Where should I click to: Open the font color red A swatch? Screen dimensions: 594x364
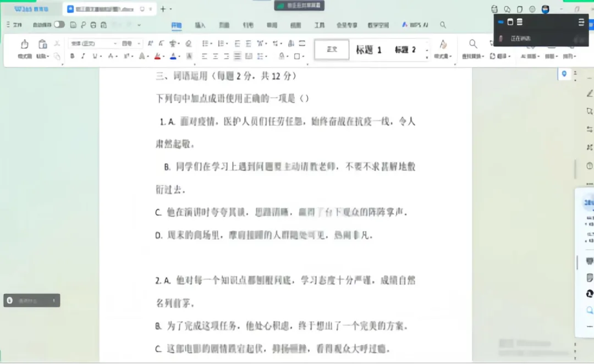point(157,56)
